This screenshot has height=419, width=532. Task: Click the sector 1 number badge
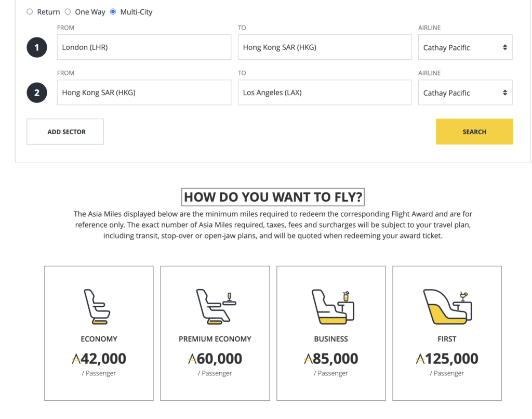pyautogui.click(x=36, y=47)
